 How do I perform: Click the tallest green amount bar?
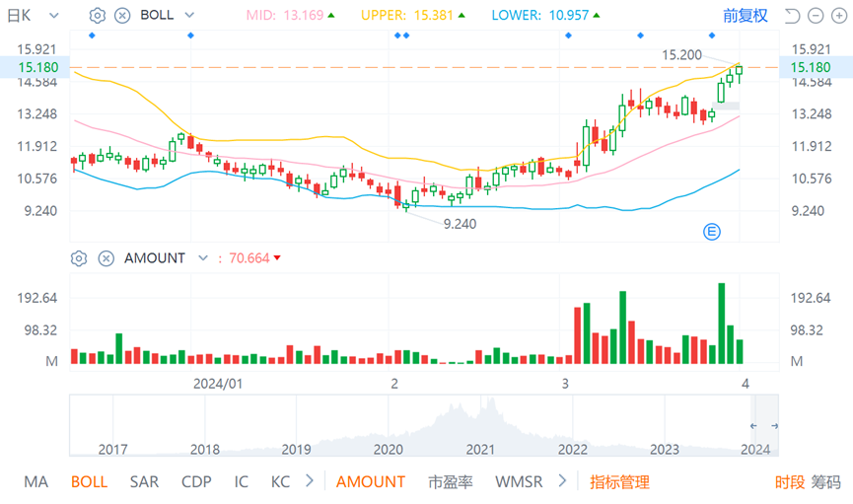721,324
